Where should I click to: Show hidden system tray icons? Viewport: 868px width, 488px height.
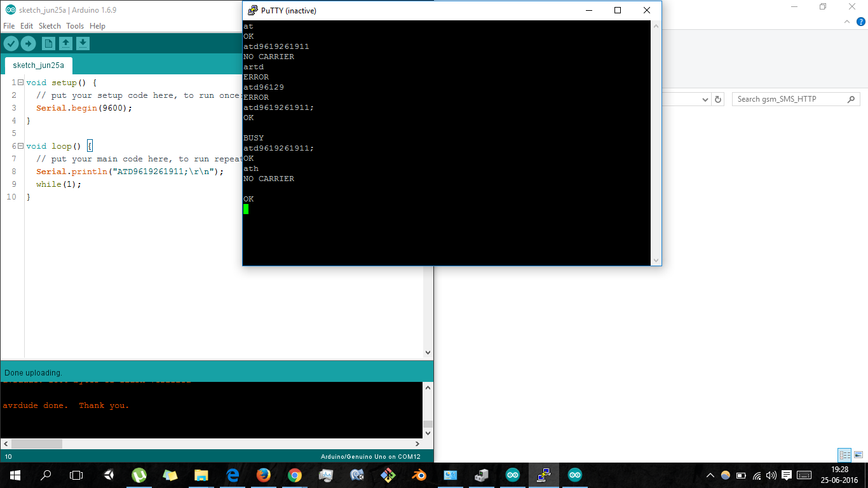(x=710, y=475)
